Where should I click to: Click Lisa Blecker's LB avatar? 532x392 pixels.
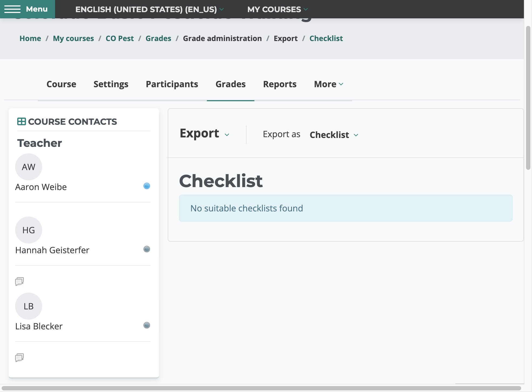click(29, 306)
